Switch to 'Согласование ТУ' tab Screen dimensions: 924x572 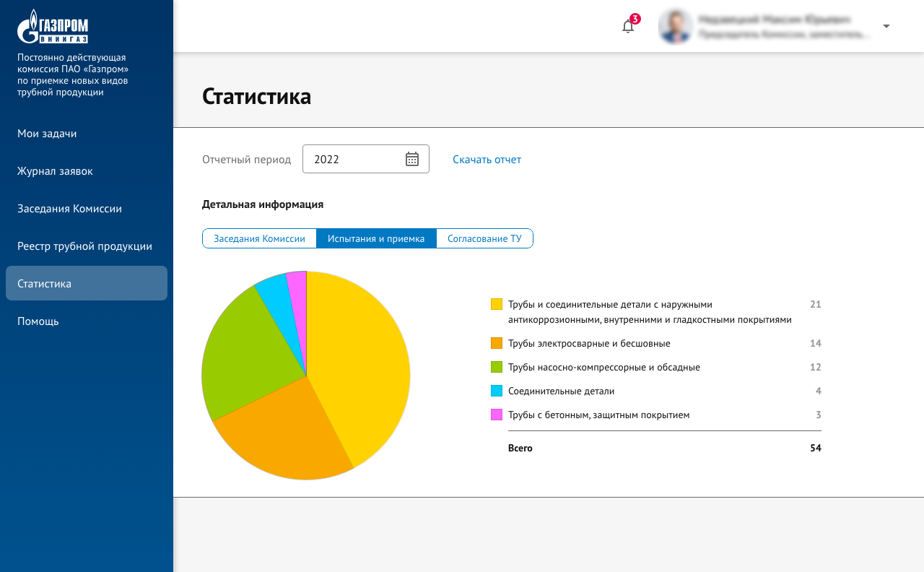(484, 238)
